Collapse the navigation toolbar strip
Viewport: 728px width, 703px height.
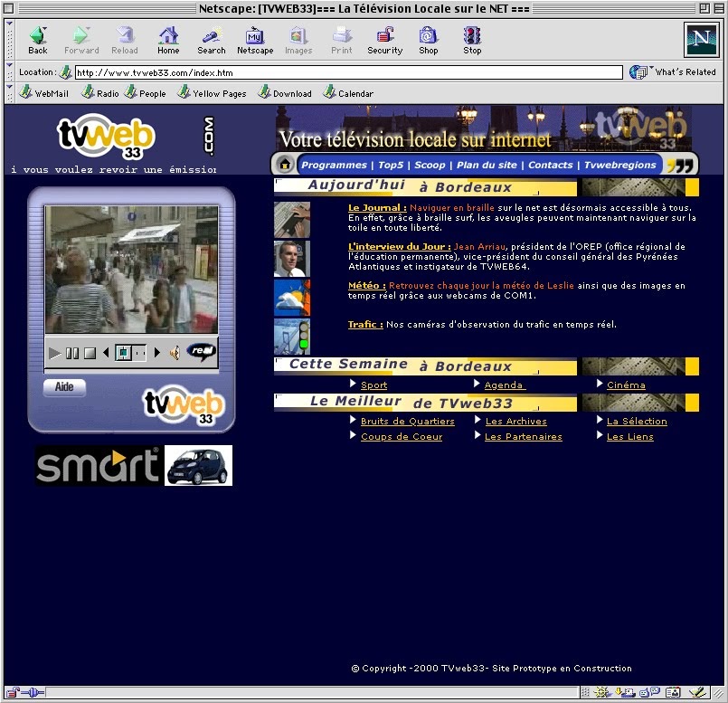point(9,40)
